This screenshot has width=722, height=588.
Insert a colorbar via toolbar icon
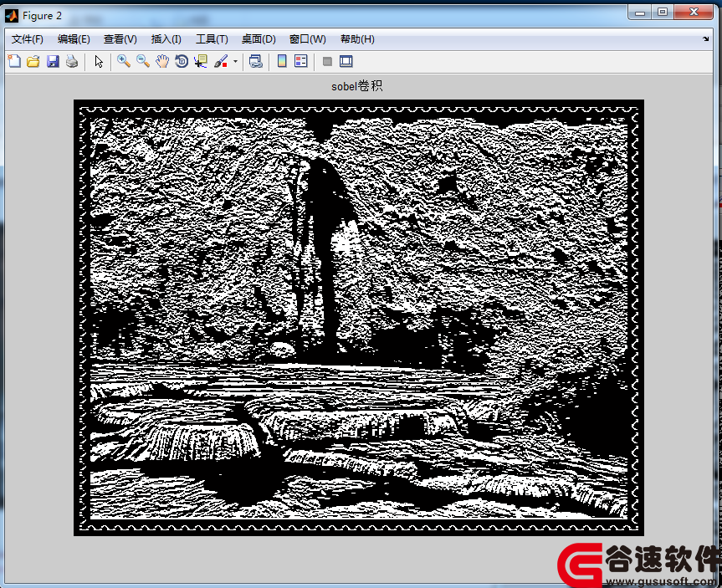[282, 61]
